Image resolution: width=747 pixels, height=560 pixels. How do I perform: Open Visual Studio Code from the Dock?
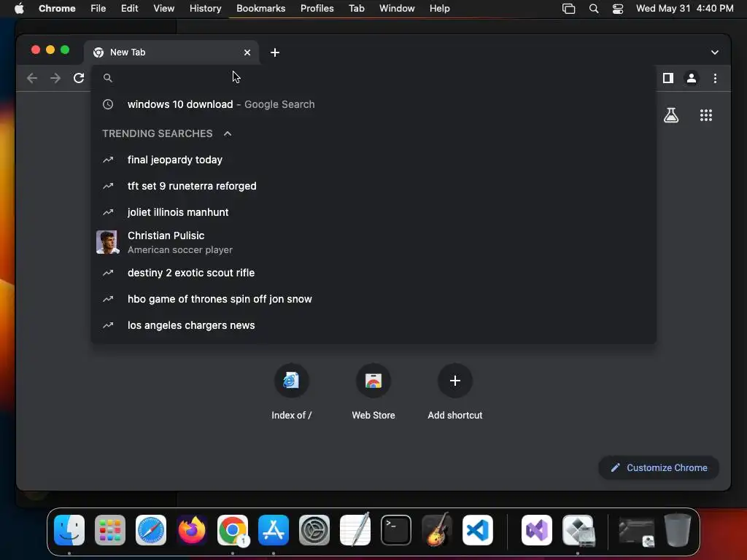point(478,530)
